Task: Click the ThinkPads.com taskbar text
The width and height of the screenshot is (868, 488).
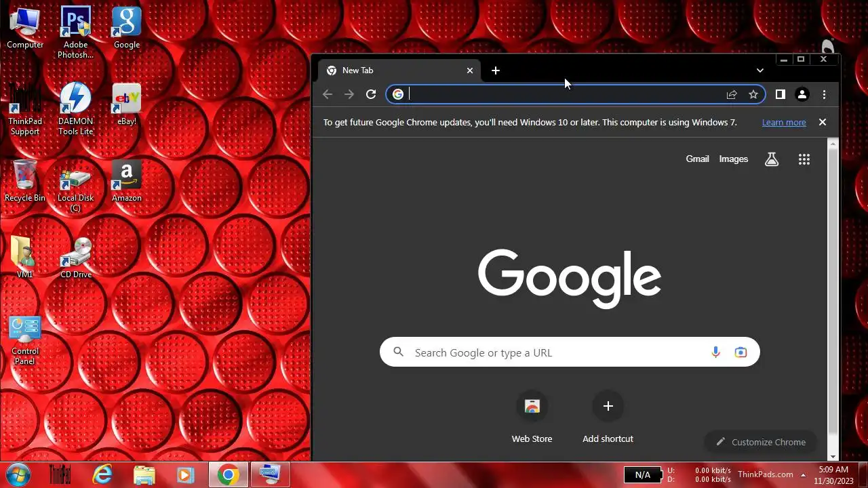Action: tap(766, 474)
